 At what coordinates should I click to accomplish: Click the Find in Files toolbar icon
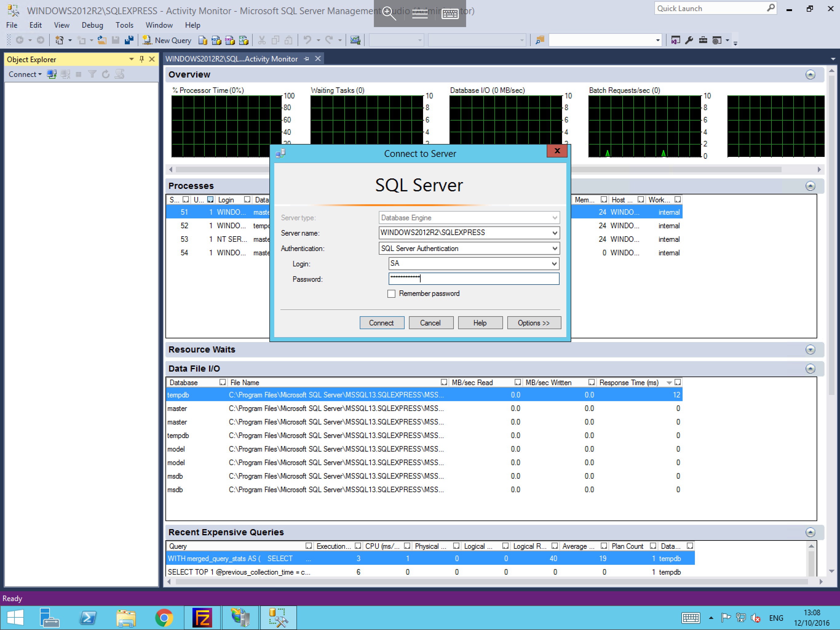(540, 40)
